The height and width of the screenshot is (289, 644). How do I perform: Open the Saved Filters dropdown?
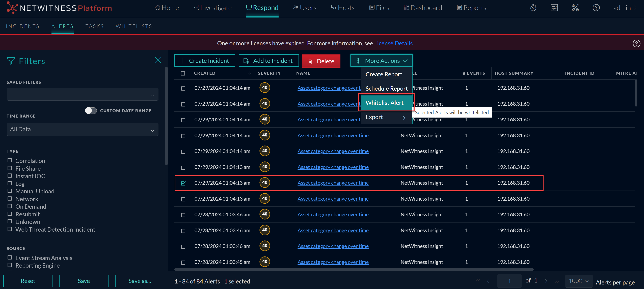[82, 94]
